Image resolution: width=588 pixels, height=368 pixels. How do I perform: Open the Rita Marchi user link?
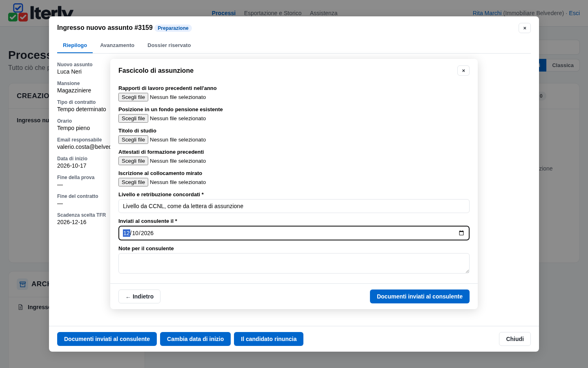487,13
